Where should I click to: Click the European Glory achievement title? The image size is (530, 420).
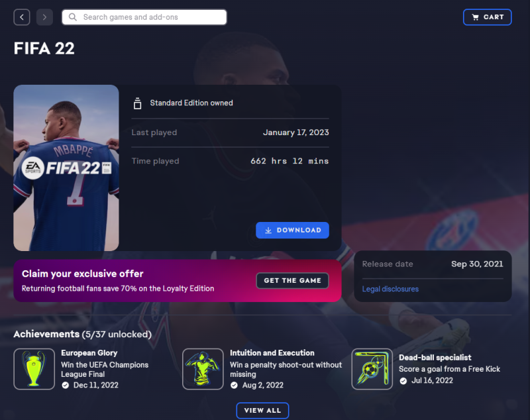tap(89, 352)
